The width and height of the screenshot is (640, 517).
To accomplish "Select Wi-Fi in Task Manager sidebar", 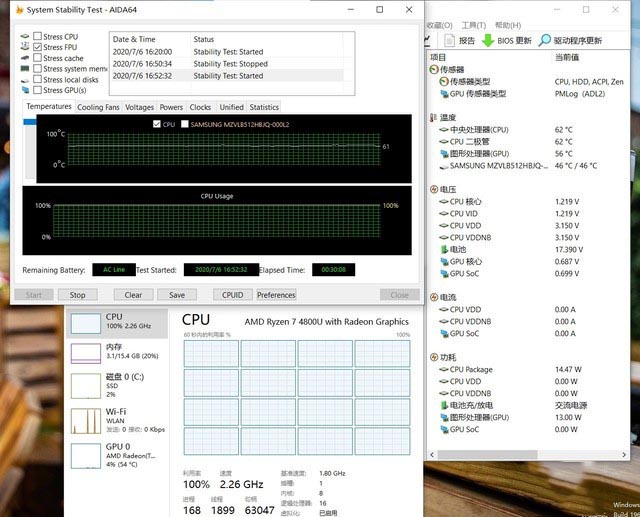I will point(117,420).
